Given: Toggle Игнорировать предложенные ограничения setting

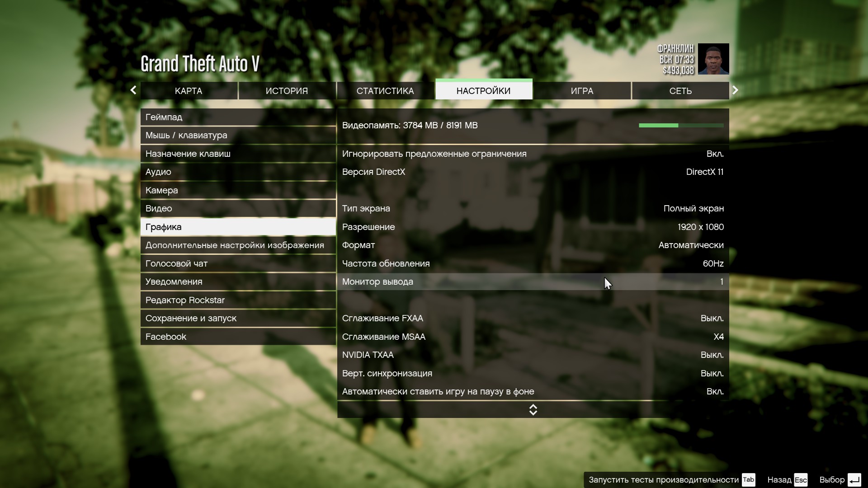Looking at the screenshot, I should pos(533,154).
